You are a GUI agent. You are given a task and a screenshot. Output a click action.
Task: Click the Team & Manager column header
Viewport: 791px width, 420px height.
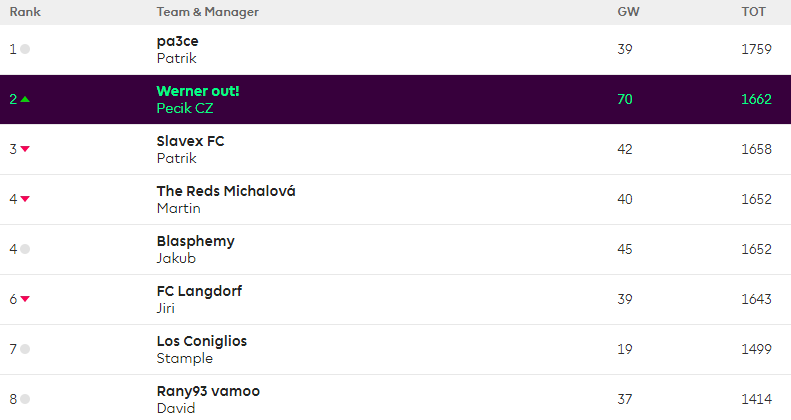[x=207, y=11]
